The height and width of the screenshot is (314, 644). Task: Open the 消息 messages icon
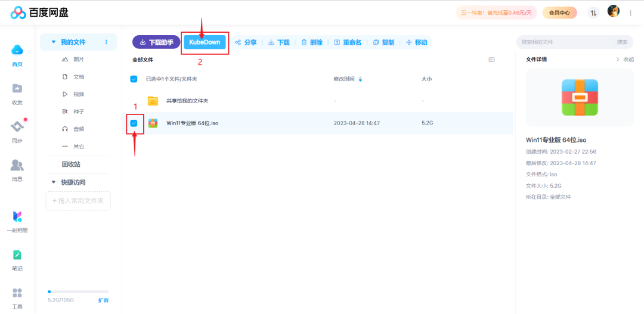pyautogui.click(x=17, y=165)
